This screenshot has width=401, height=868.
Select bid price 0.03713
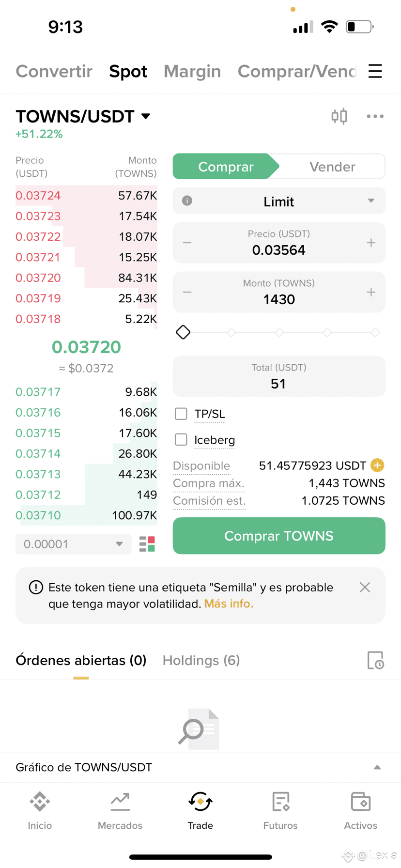point(38,474)
